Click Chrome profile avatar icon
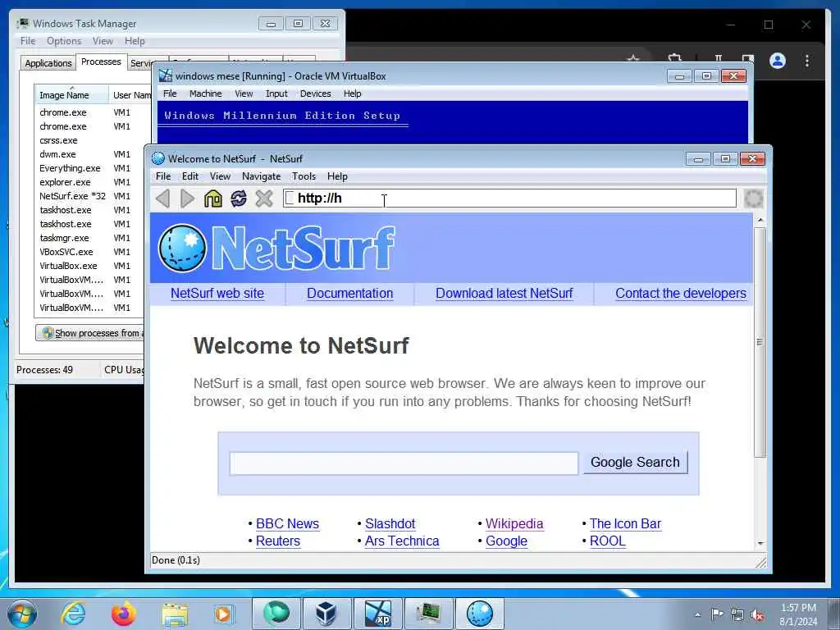This screenshot has width=840, height=630. click(778, 61)
